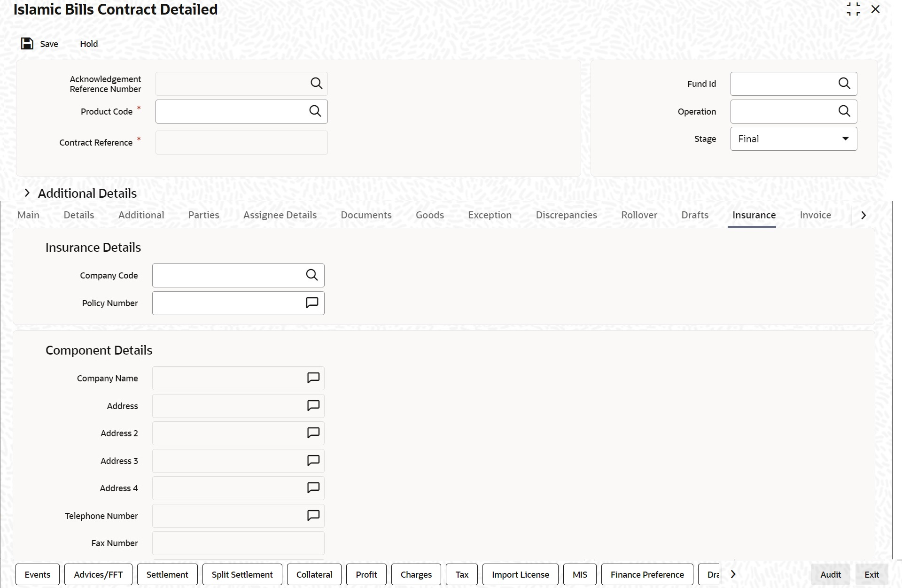Expand the Additional Details section
The image size is (902, 588).
tap(27, 193)
